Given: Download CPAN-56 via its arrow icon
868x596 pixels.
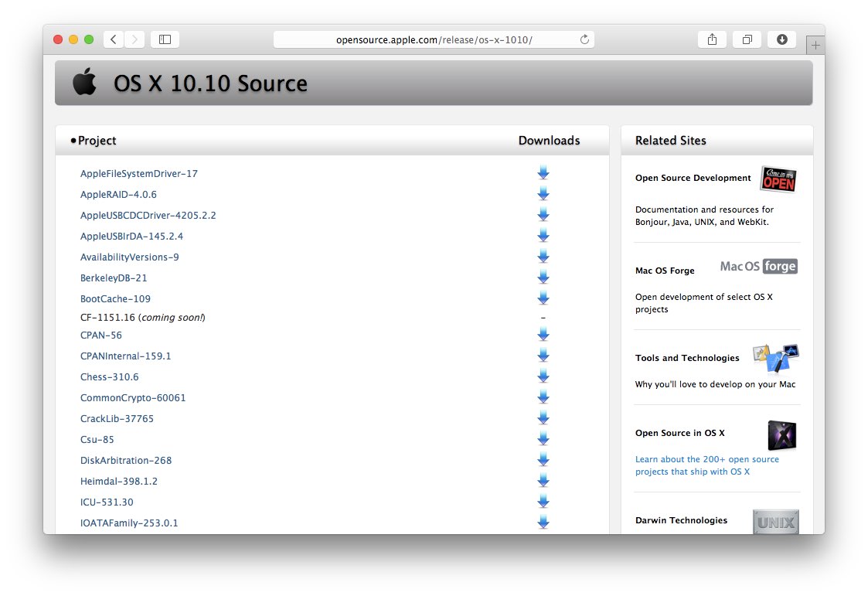Looking at the screenshot, I should [x=543, y=334].
